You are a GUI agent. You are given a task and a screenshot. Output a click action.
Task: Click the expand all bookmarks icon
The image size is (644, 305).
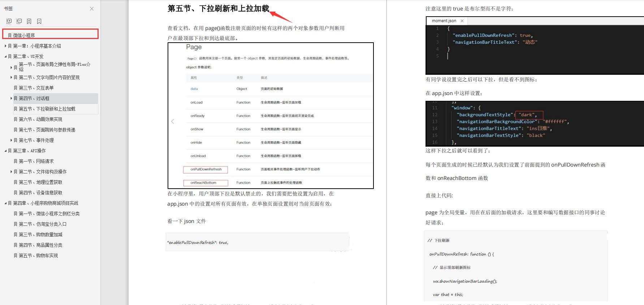pyautogui.click(x=9, y=21)
